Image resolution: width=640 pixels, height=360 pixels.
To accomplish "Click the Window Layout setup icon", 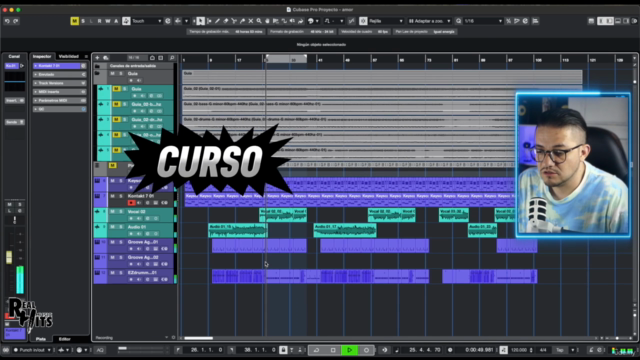I will (x=591, y=21).
